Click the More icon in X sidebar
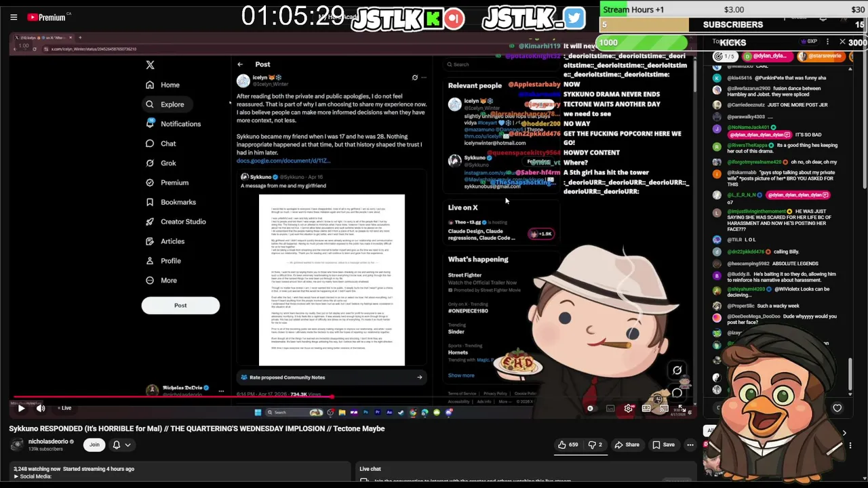This screenshot has height=488, width=868. pos(150,281)
